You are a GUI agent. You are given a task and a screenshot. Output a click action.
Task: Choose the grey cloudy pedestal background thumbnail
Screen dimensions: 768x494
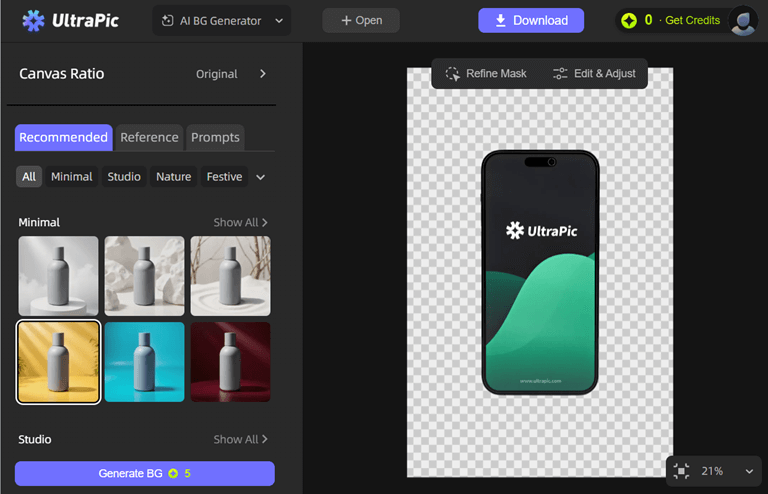[58, 276]
